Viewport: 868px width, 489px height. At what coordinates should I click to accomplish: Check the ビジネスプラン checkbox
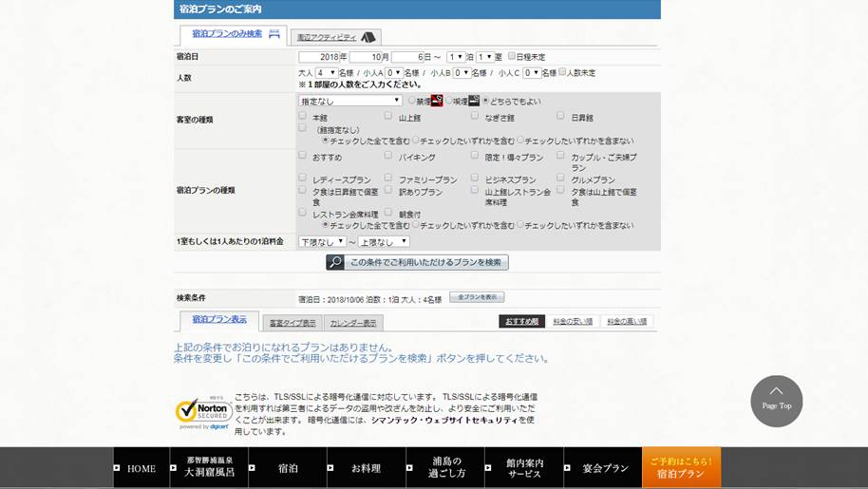click(475, 178)
